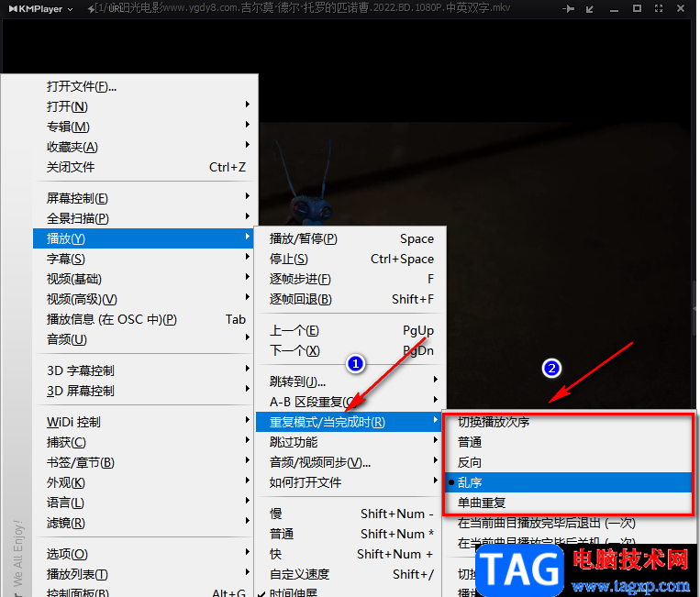Select the highlighted 播放(Y) menu item

click(143, 238)
